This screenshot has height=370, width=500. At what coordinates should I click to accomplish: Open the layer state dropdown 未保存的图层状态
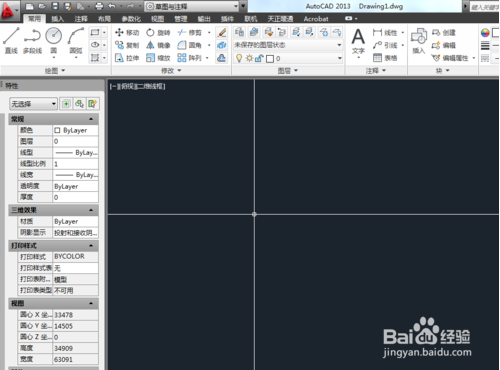pyautogui.click(x=288, y=45)
